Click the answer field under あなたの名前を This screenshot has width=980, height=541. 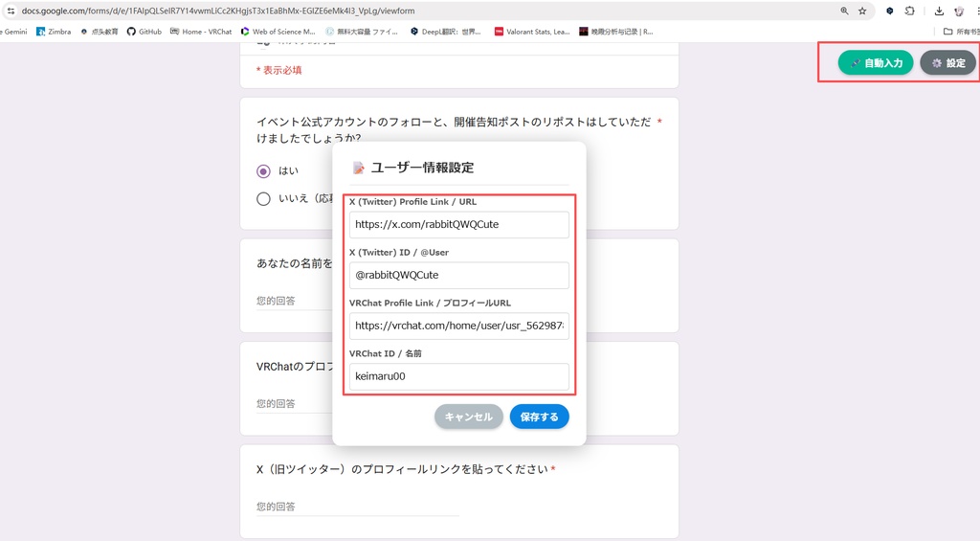294,301
